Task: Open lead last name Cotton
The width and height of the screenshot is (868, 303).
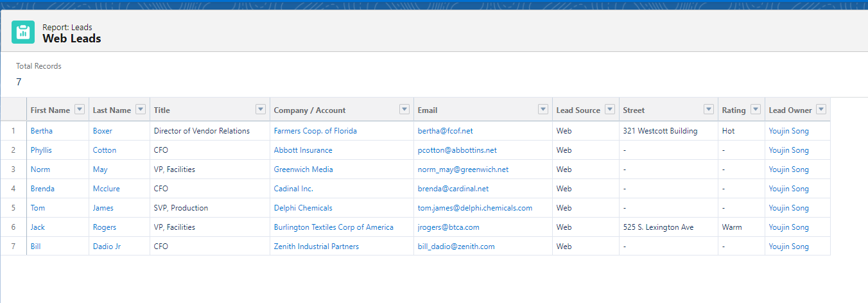Action: coord(105,150)
